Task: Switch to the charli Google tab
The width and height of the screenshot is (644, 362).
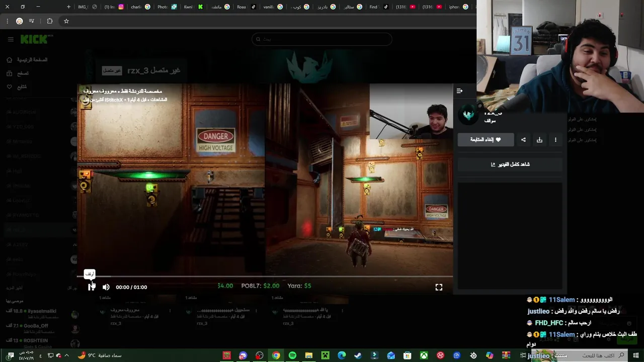Action: (140, 7)
